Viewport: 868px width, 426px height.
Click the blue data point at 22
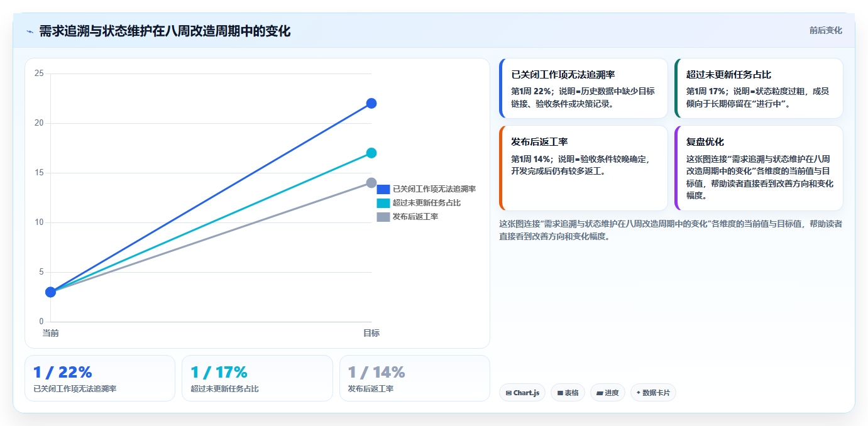[371, 103]
